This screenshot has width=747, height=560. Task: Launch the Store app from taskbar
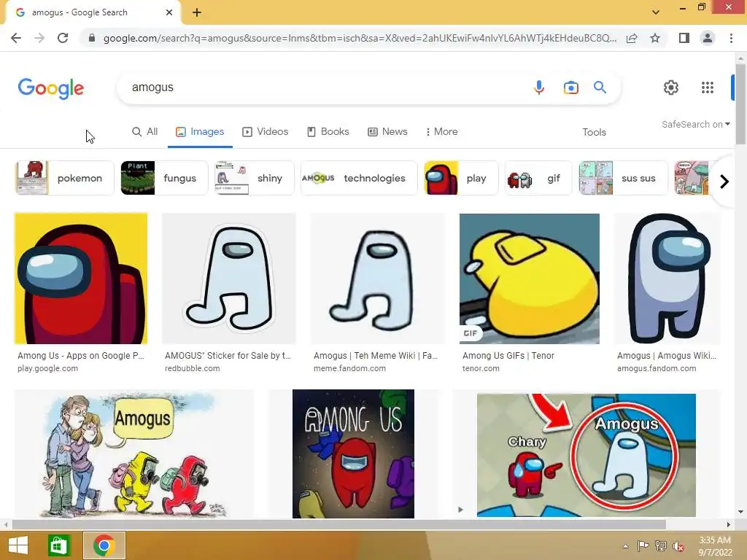58,545
